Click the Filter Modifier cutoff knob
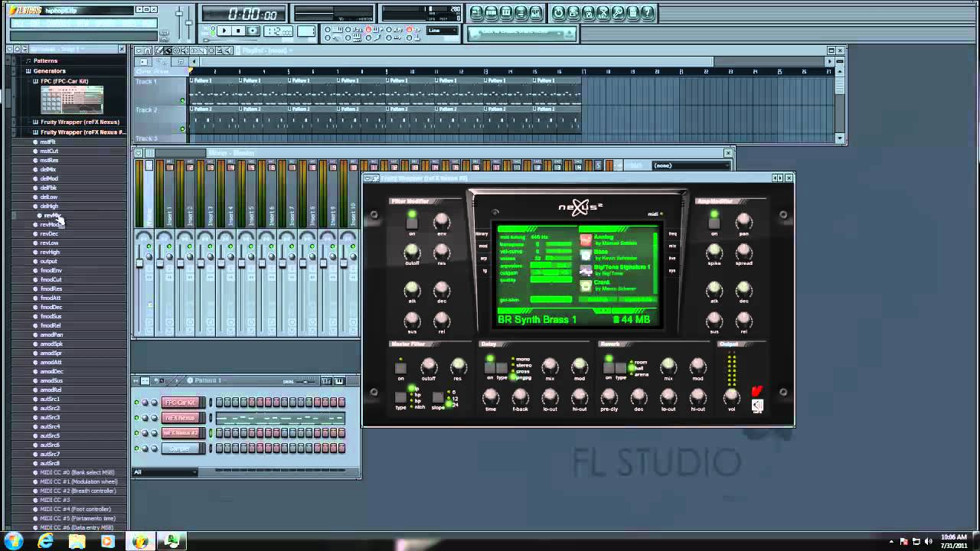This screenshot has height=551, width=980. pos(412,251)
